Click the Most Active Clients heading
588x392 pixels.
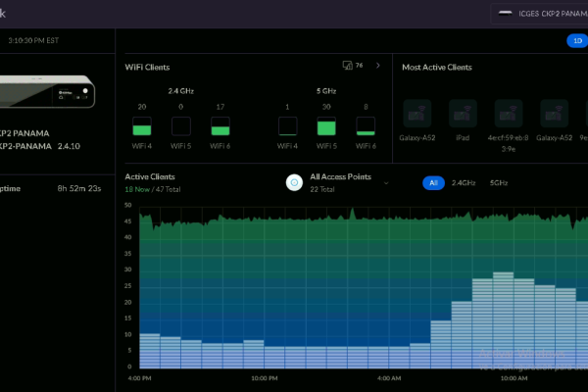(437, 68)
